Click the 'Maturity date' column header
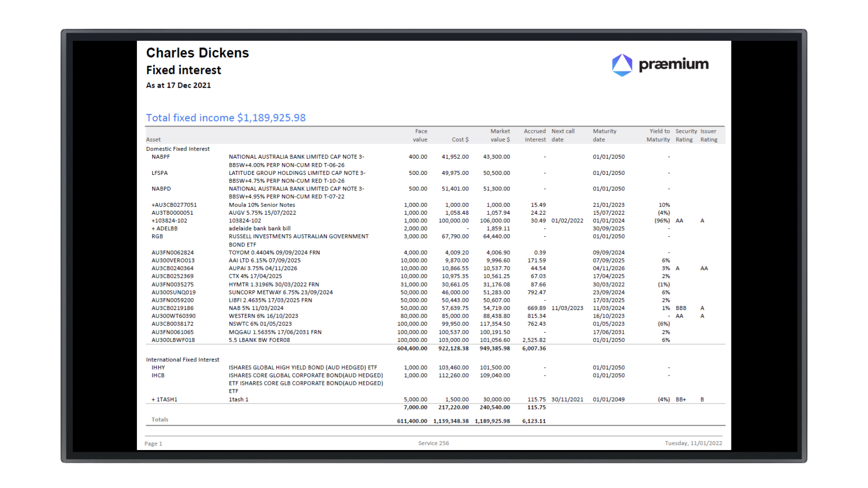This screenshot has width=868, height=488. [604, 136]
